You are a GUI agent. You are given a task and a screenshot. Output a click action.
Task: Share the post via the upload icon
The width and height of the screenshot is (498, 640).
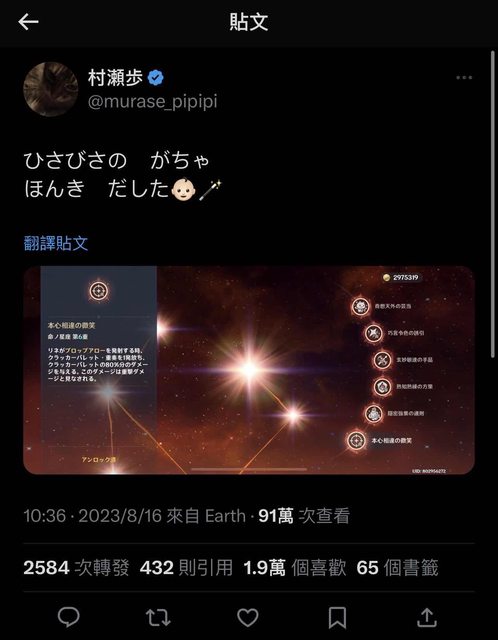(427, 618)
